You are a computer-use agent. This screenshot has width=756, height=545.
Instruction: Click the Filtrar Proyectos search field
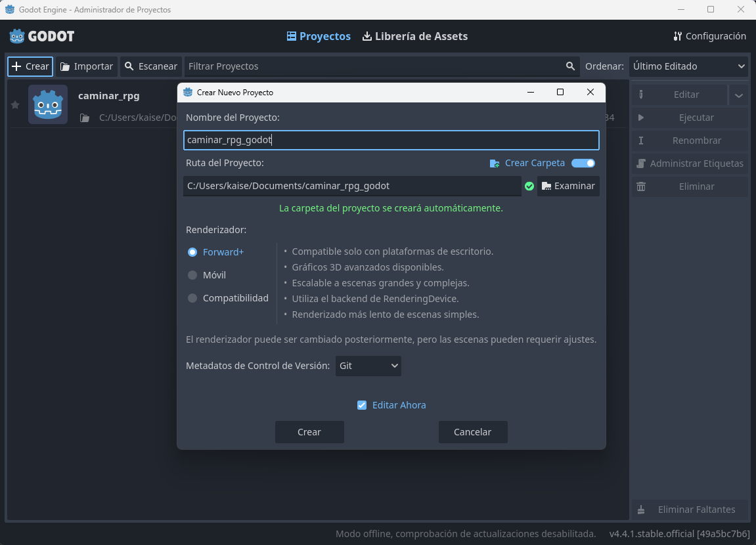tap(368, 66)
